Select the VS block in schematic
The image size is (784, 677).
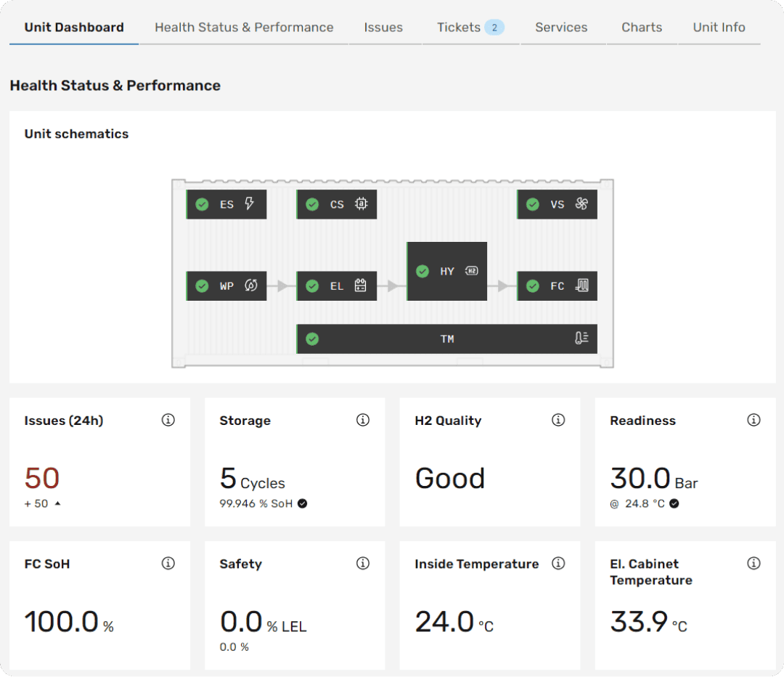pyautogui.click(x=557, y=204)
